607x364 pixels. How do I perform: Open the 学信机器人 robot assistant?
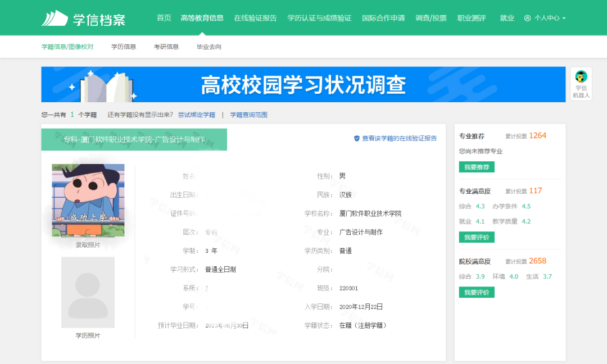(581, 84)
